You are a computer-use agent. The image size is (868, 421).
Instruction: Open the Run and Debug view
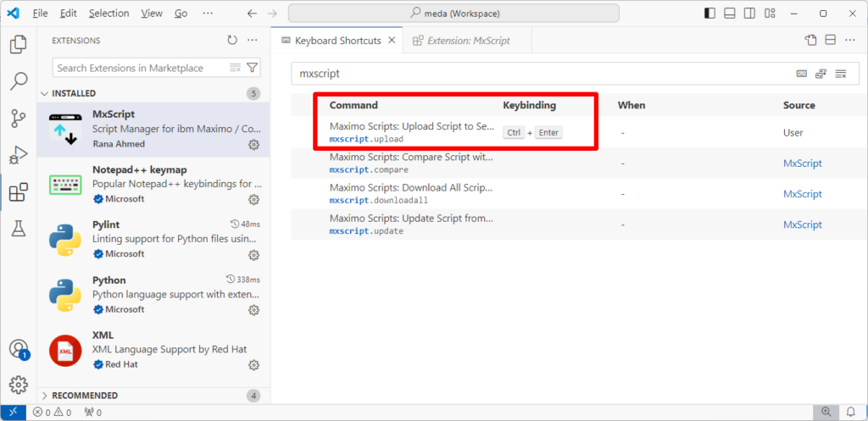tap(19, 156)
